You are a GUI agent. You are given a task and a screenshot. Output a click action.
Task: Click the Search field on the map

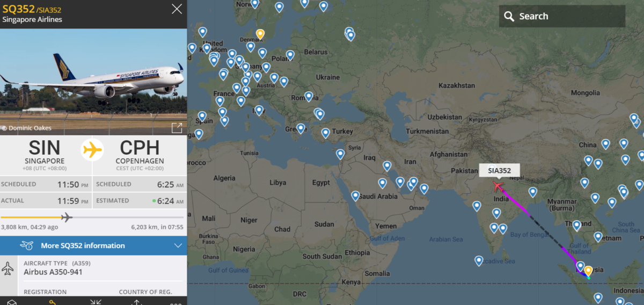(x=569, y=16)
